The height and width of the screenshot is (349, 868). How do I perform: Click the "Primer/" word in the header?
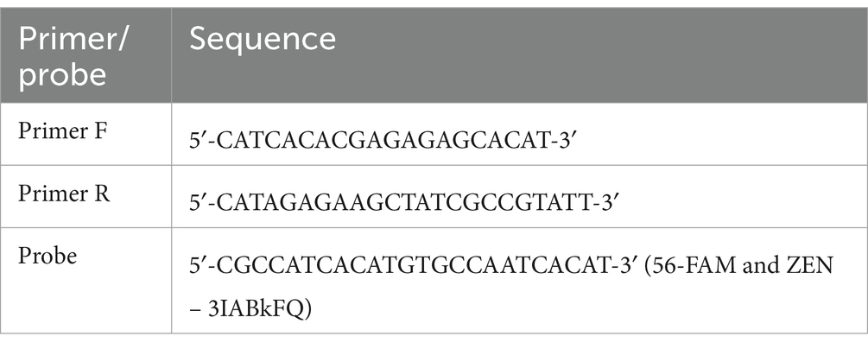click(73, 40)
